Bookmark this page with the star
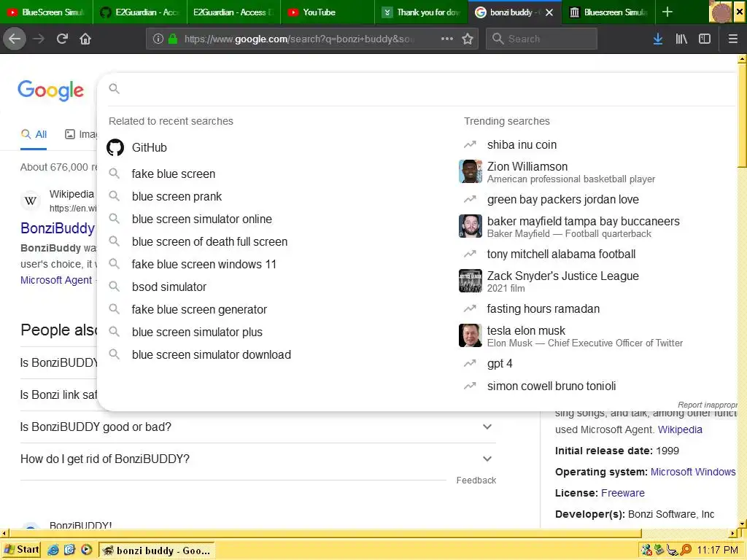The image size is (747, 560). 468,39
